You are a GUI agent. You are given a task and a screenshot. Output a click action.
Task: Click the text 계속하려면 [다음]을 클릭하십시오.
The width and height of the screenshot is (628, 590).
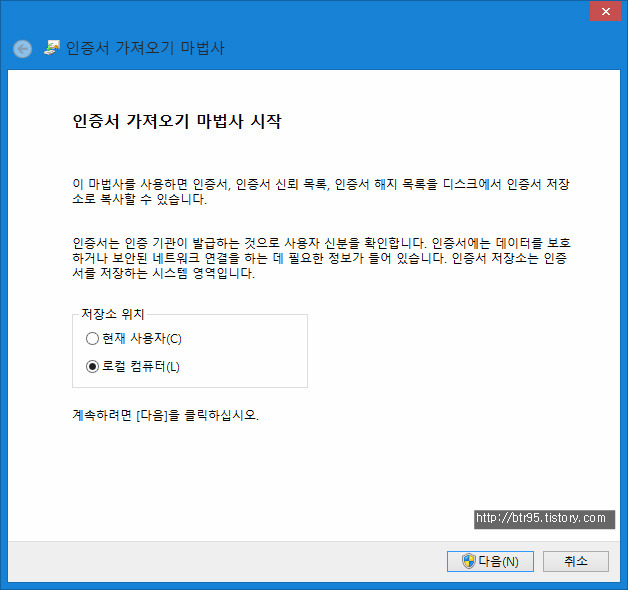click(165, 415)
